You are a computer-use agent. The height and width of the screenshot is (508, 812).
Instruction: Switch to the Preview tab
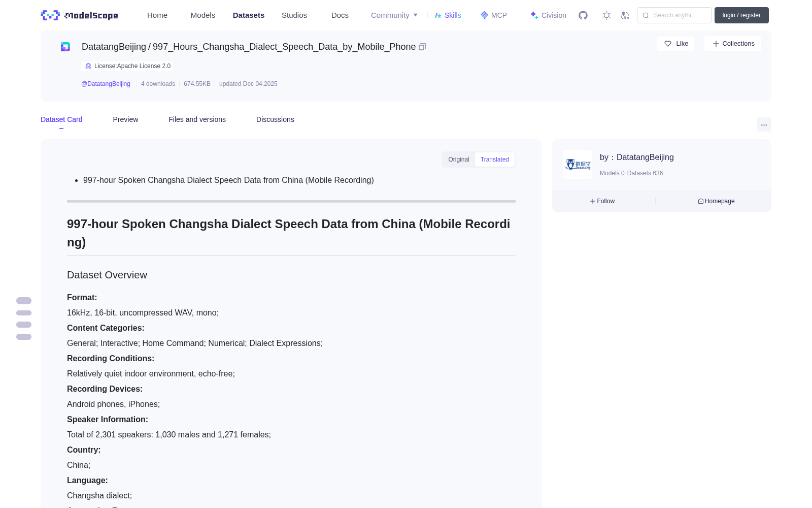[x=125, y=119]
